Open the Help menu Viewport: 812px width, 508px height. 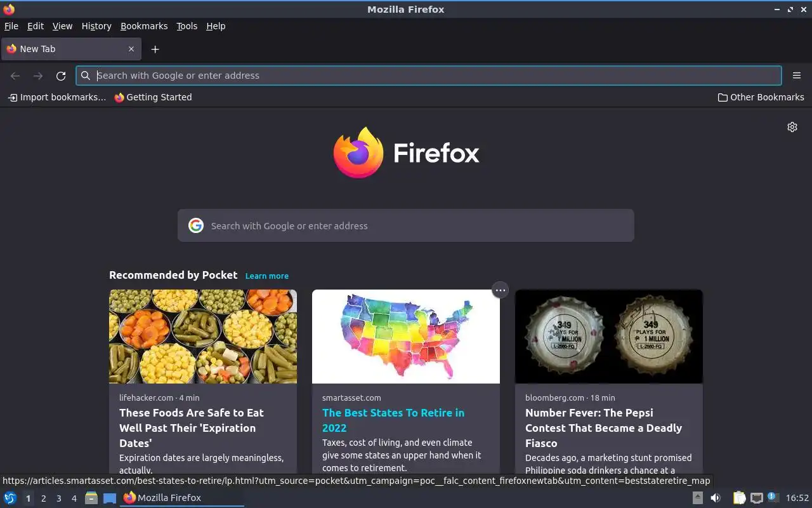(216, 26)
